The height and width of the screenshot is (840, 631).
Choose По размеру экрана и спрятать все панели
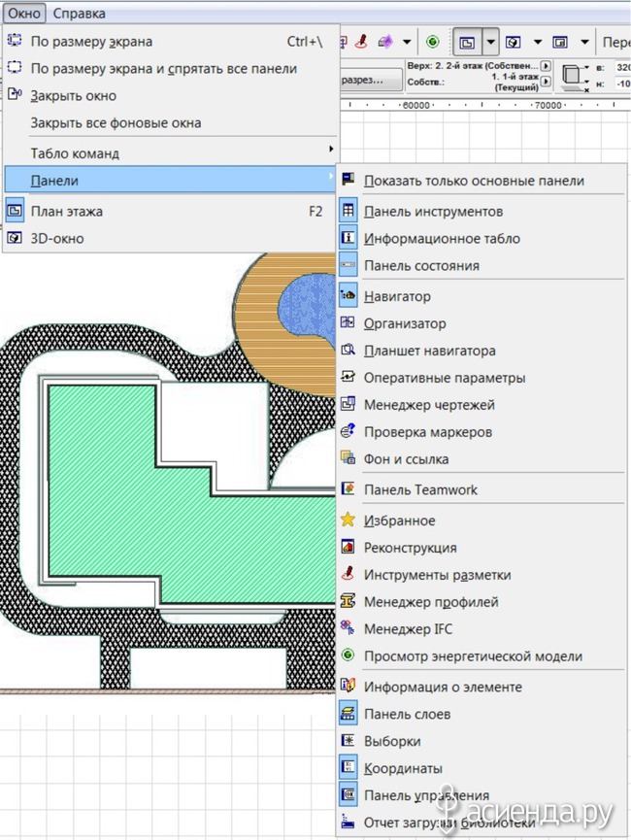(172, 69)
